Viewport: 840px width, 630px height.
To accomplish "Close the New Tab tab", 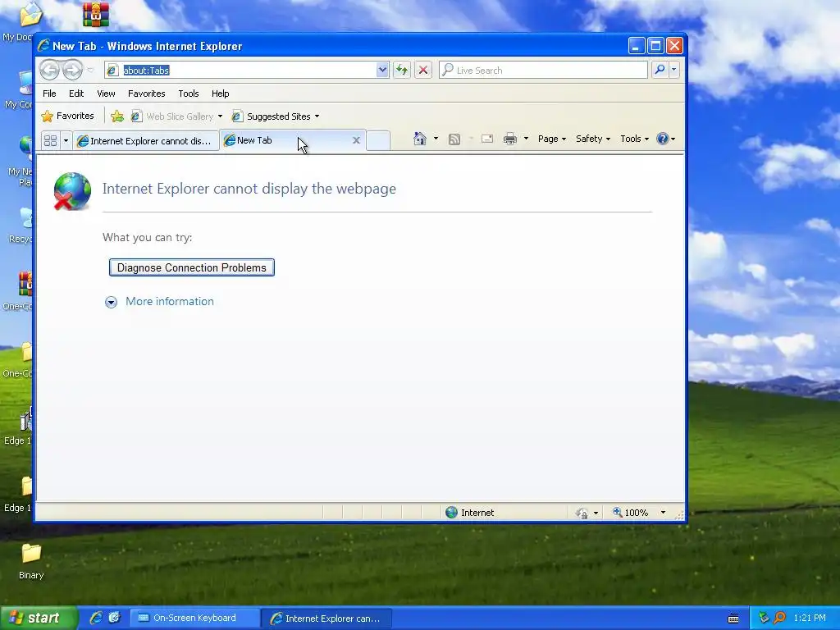I will click(356, 140).
